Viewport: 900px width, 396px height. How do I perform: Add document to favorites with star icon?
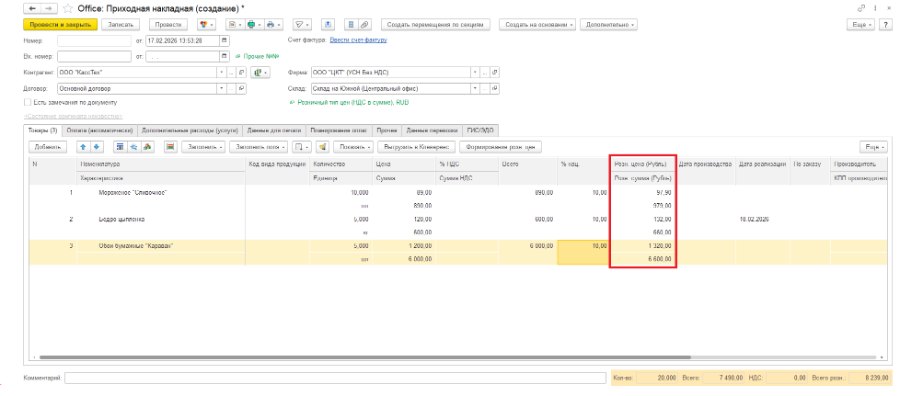click(68, 9)
